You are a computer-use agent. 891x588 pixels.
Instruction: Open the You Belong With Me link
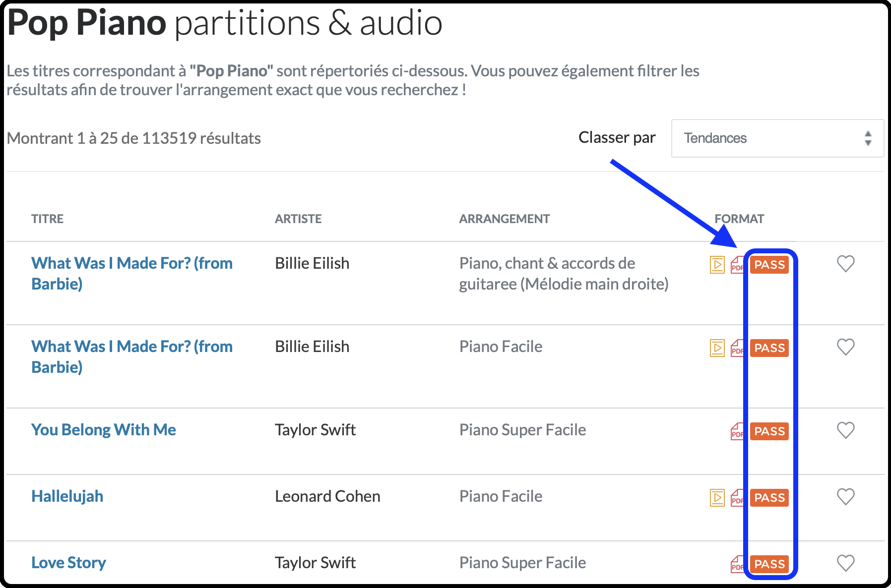click(104, 430)
